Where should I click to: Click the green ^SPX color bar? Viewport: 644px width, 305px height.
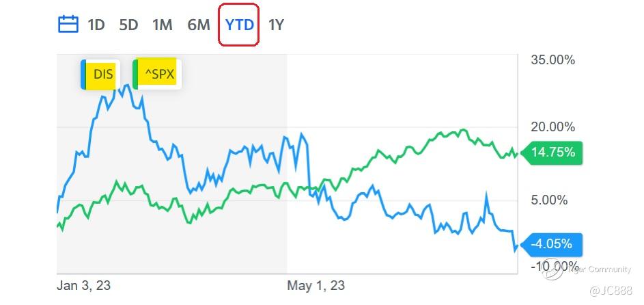[135, 75]
